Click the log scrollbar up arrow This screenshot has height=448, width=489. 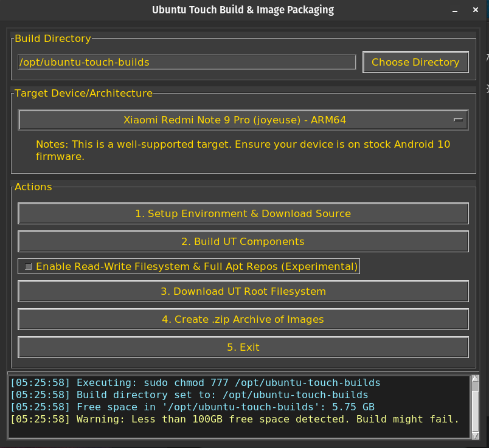click(x=475, y=379)
